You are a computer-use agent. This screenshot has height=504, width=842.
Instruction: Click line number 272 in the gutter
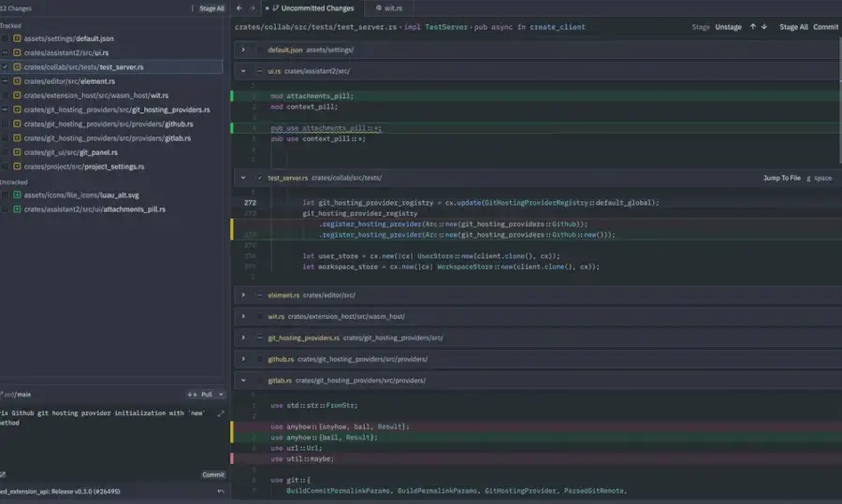point(250,203)
